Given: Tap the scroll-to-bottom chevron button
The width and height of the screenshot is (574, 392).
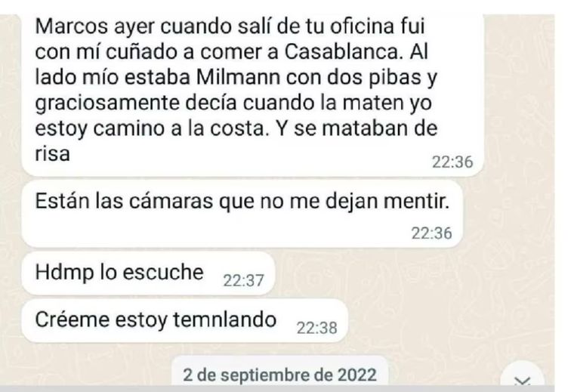Looking at the screenshot, I should pyautogui.click(x=523, y=375).
